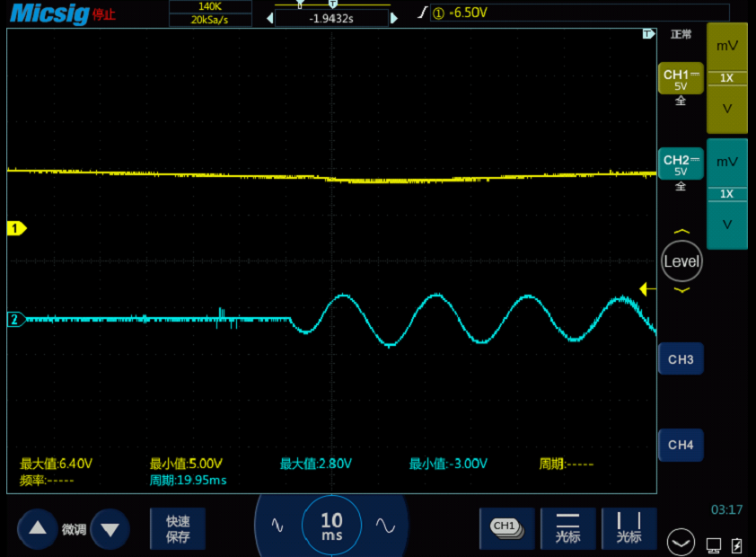The image size is (756, 557).
Task: Click the trigger Level knob
Action: 681,261
